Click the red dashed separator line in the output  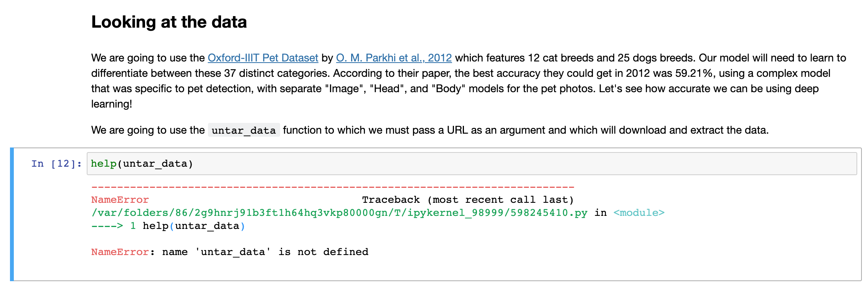coord(332,187)
